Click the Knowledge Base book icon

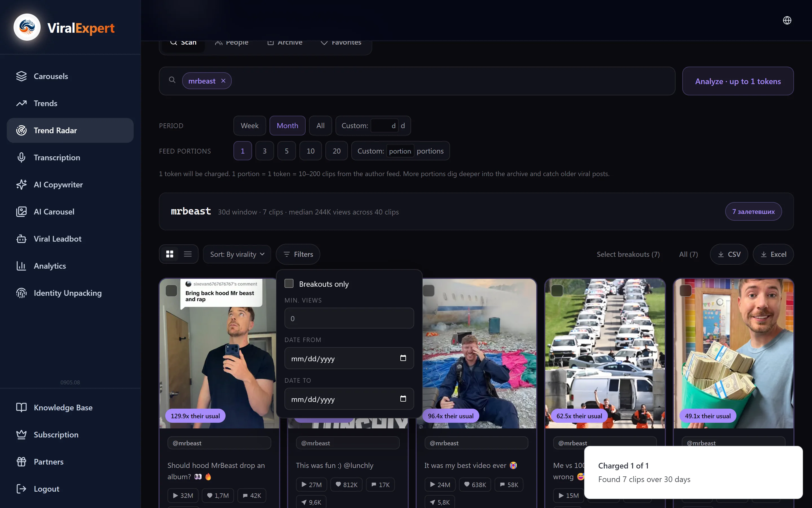tap(21, 408)
